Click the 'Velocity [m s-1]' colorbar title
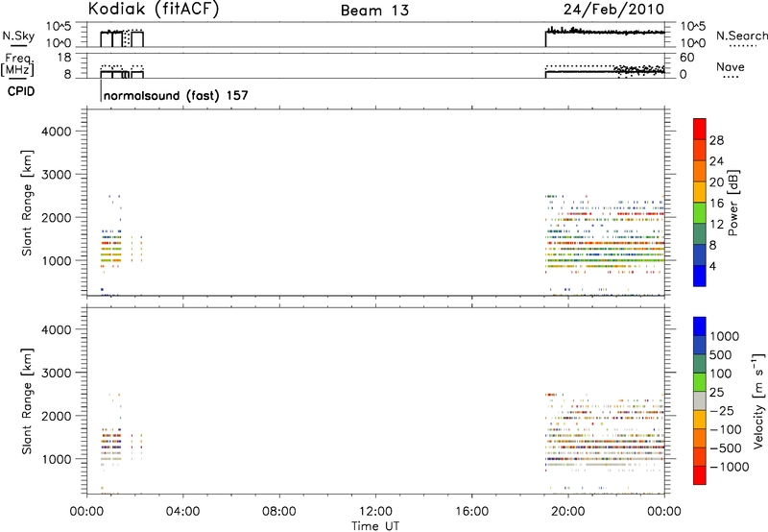The width and height of the screenshot is (768, 532). pos(758,400)
